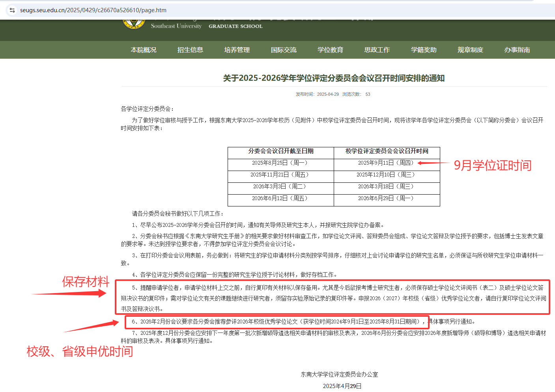This screenshot has width=555, height=392.
Task: Choose 办事指南 from the top menu
Action: (x=517, y=50)
